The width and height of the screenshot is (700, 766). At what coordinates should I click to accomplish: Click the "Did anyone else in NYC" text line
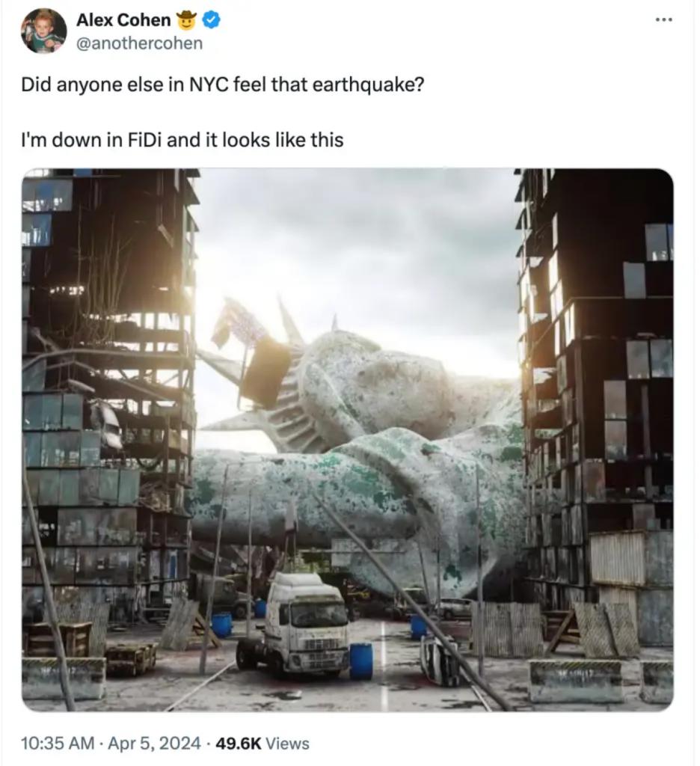222,85
